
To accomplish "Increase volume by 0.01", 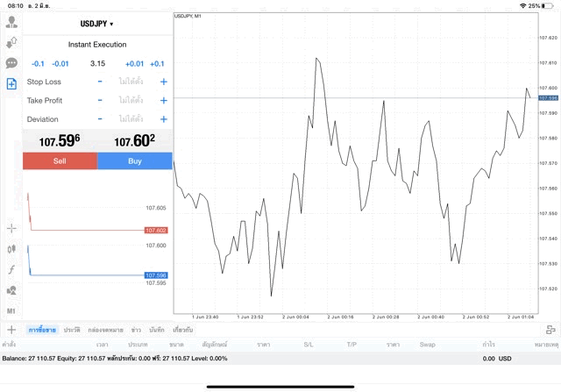I will pos(134,63).
